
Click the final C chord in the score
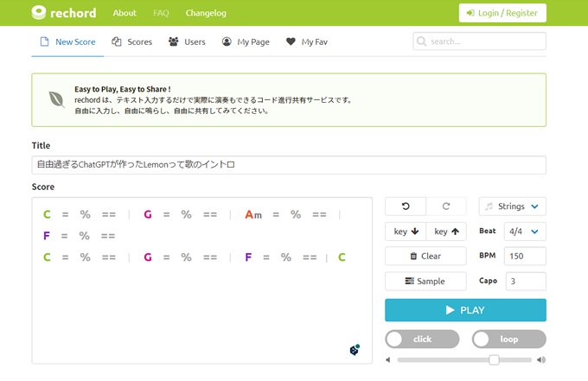[x=342, y=257]
